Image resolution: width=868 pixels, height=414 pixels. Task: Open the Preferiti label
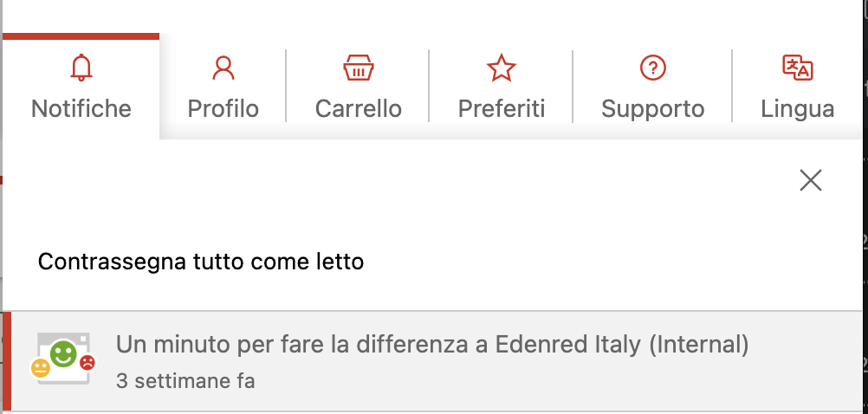point(501,108)
